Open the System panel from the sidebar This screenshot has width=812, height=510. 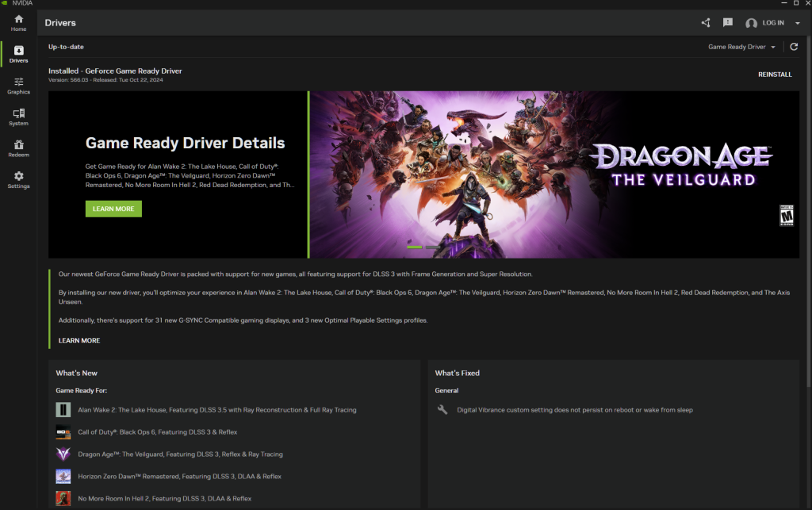tap(18, 116)
